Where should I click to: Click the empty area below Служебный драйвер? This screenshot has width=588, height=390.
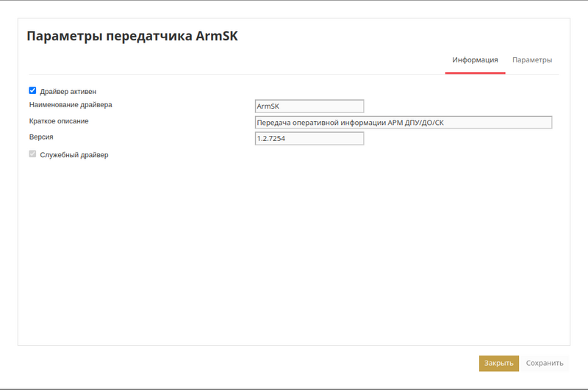pos(220,242)
